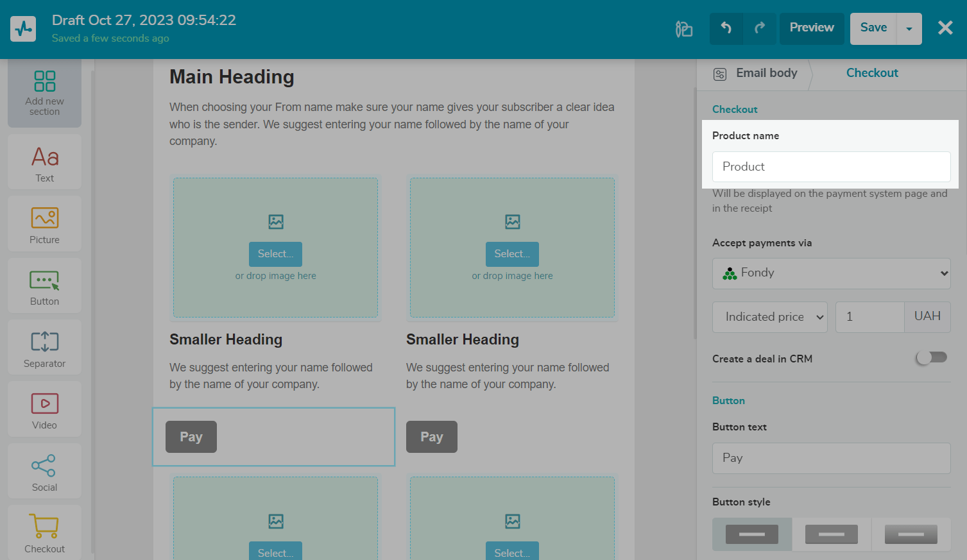Screen dimensions: 967x560
Task: Choose the Social block icon
Action: point(44,466)
